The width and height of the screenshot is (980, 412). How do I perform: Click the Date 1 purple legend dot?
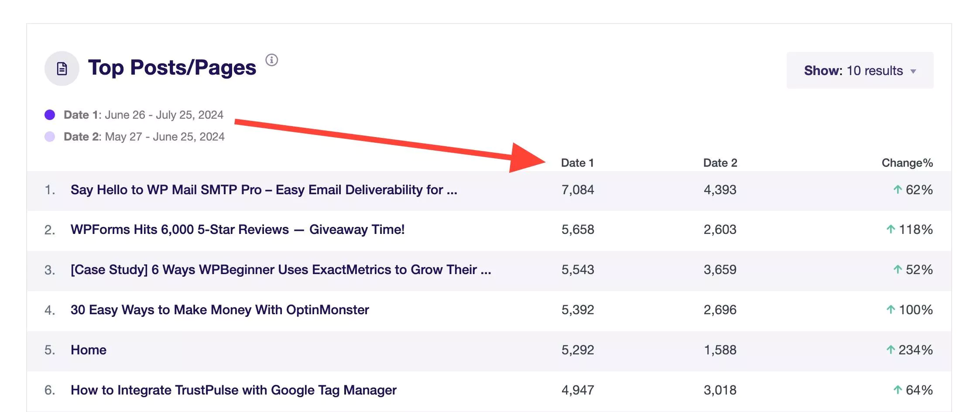(x=50, y=115)
